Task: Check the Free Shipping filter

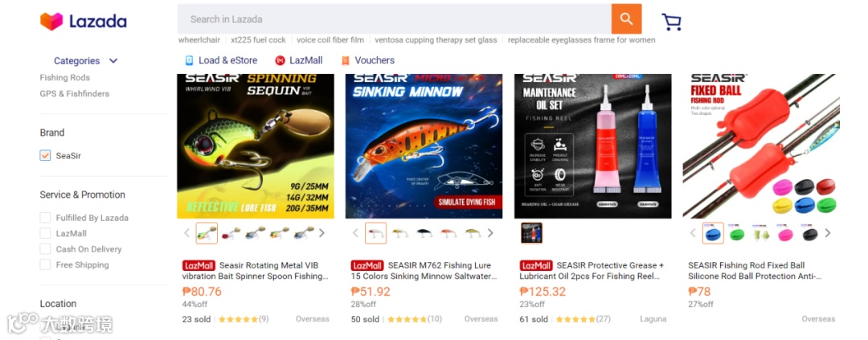Action: point(45,264)
